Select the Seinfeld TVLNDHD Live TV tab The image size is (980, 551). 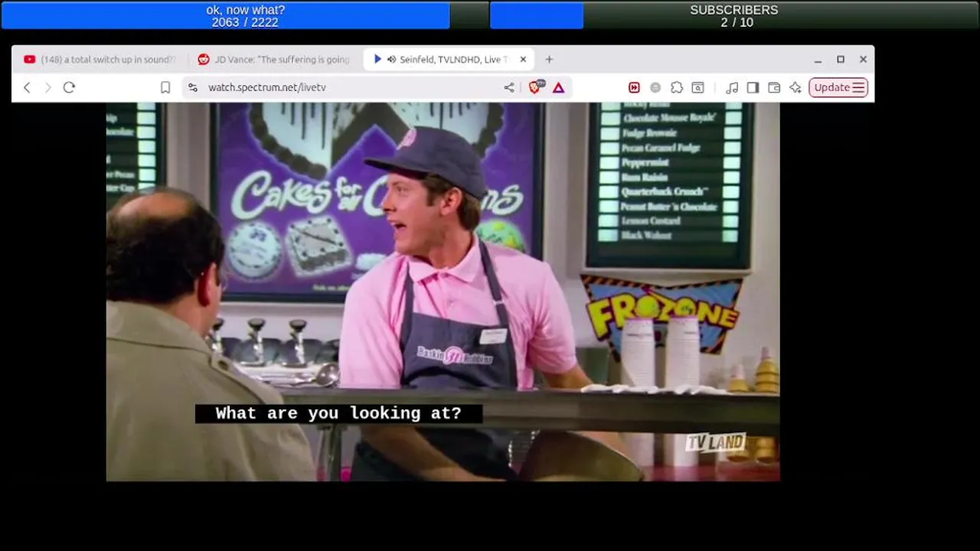click(x=448, y=59)
